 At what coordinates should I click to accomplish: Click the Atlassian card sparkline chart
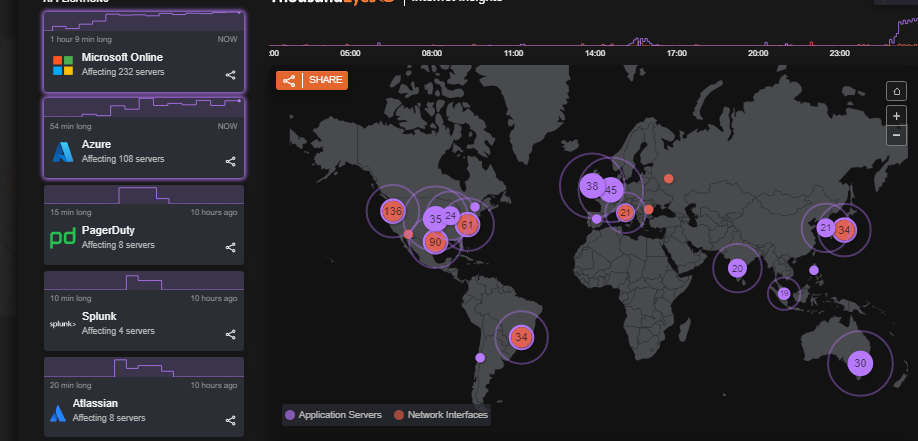[x=144, y=367]
